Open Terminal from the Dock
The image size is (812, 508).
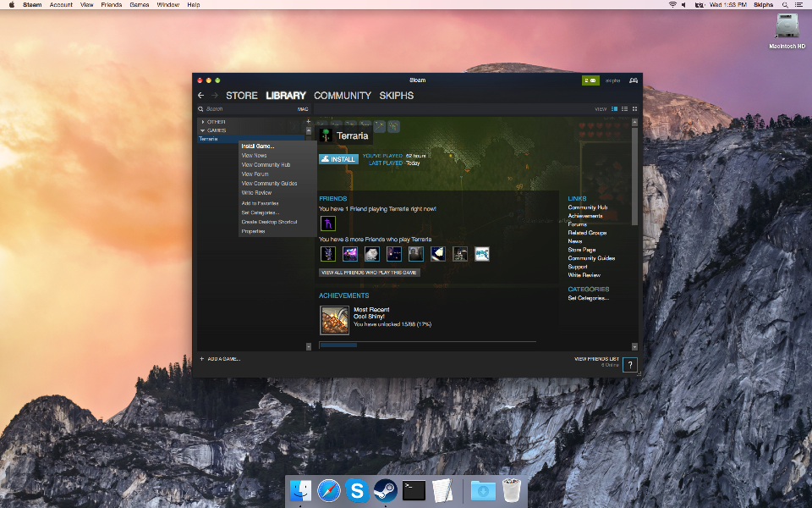414,490
